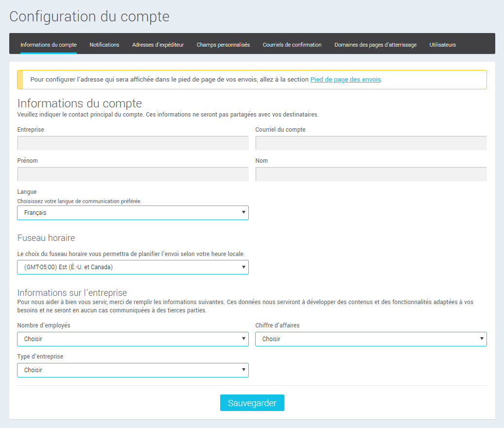This screenshot has width=504, height=428.
Task: Expand the Type d'entreprise dropdown
Action: (x=133, y=370)
